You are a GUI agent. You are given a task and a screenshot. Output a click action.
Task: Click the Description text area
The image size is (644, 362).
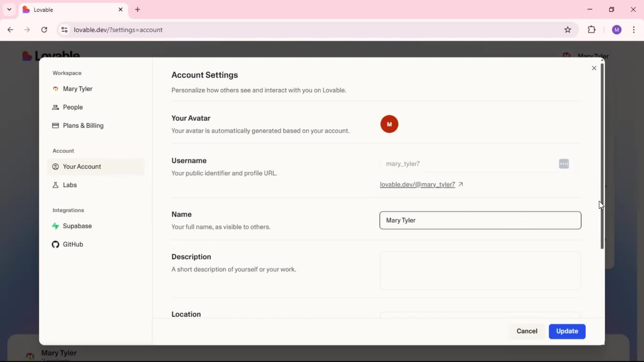tap(480, 270)
